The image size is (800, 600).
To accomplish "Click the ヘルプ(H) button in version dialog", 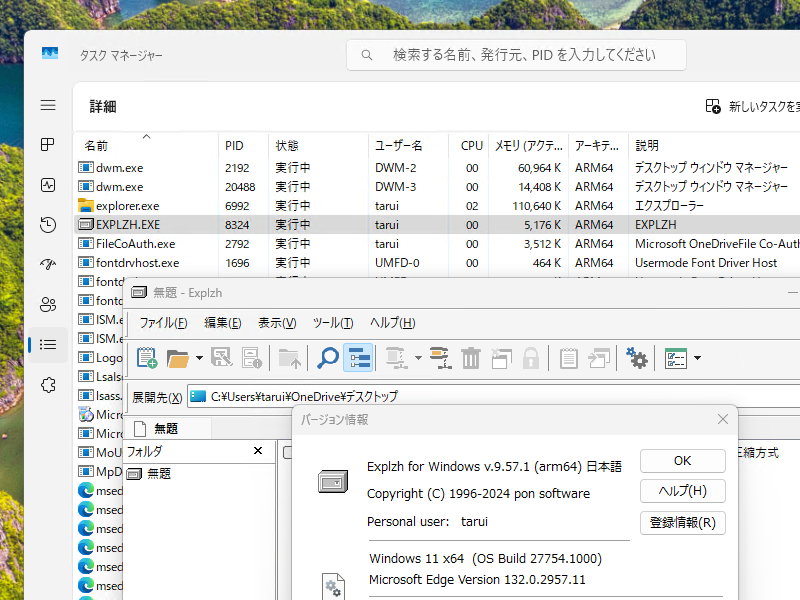I will pyautogui.click(x=683, y=491).
